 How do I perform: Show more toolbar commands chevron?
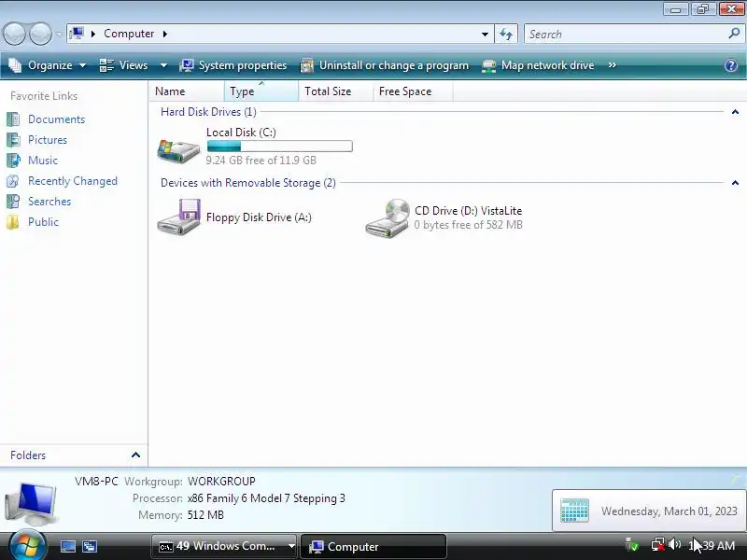click(x=613, y=65)
